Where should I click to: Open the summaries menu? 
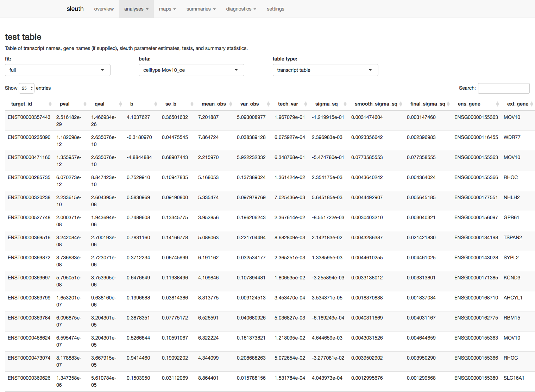coord(201,9)
